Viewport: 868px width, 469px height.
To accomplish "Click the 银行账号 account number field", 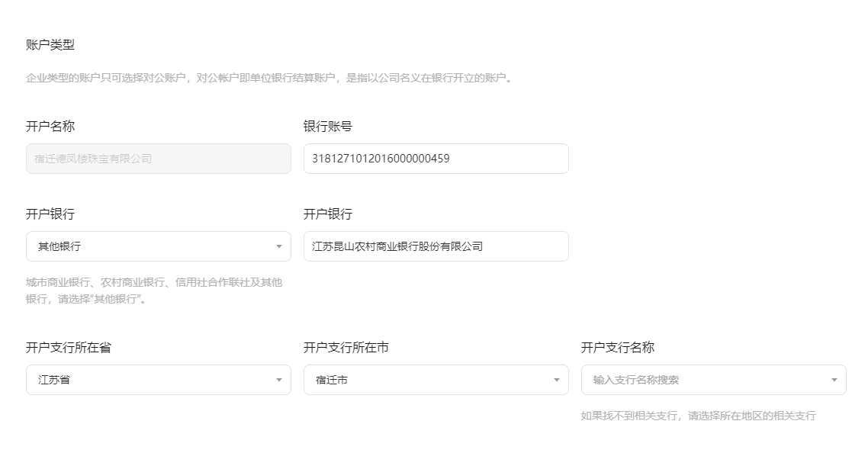I will (436, 158).
